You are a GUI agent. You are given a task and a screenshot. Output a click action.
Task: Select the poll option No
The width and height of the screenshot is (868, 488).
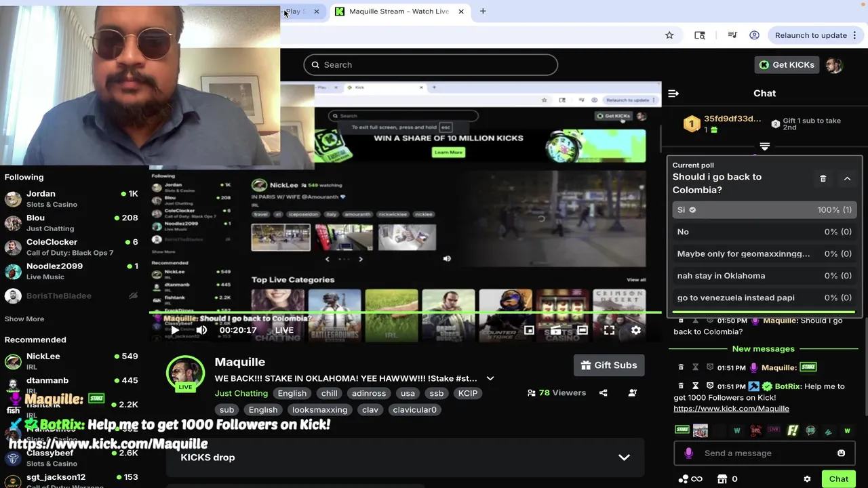[x=764, y=232]
